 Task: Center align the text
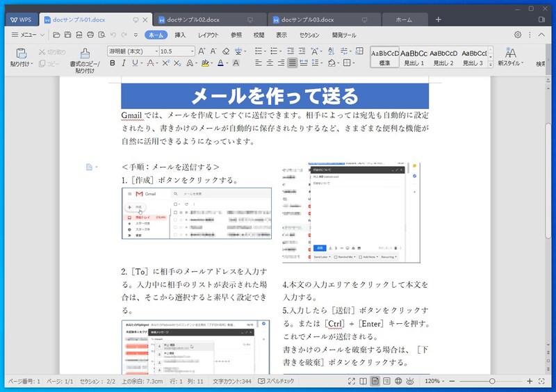point(269,63)
